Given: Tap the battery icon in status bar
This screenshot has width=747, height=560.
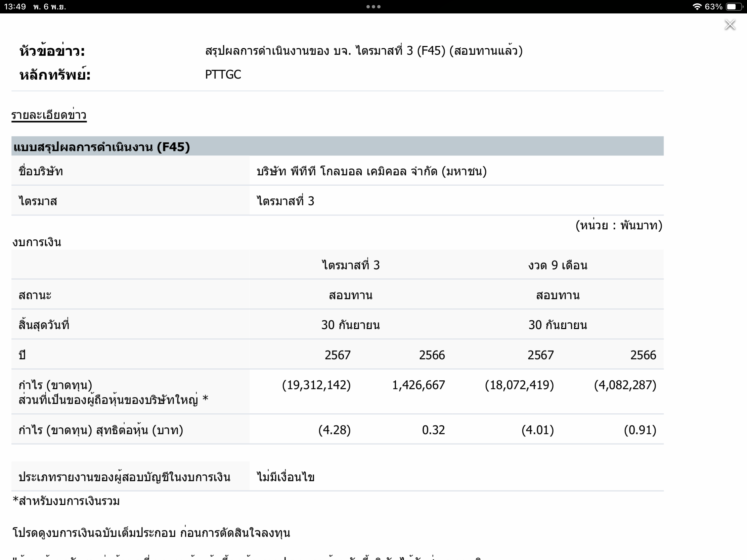Looking at the screenshot, I should tap(734, 7).
